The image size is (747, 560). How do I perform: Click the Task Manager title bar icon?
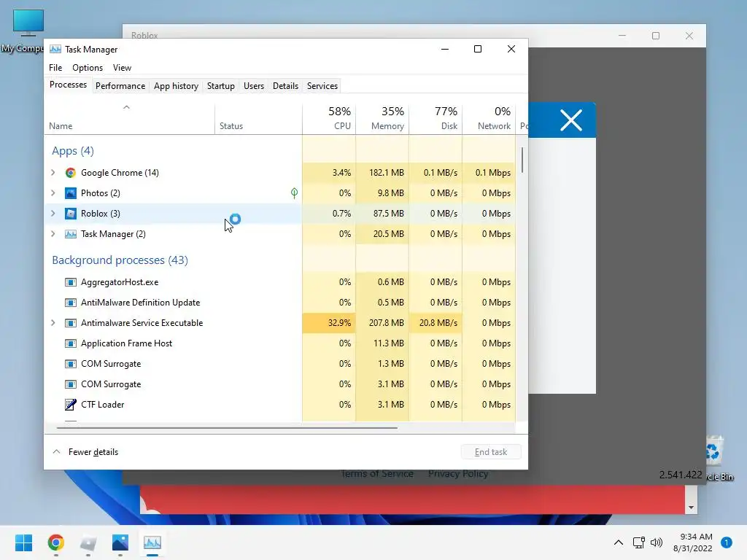pyautogui.click(x=55, y=49)
